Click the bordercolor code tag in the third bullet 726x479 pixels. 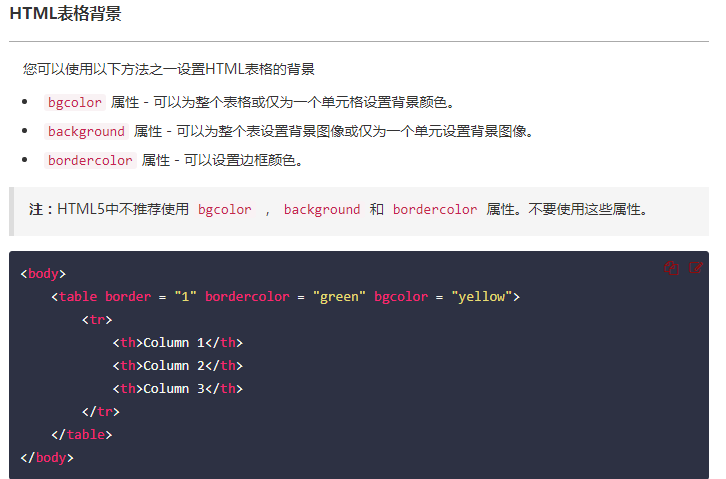coord(90,160)
